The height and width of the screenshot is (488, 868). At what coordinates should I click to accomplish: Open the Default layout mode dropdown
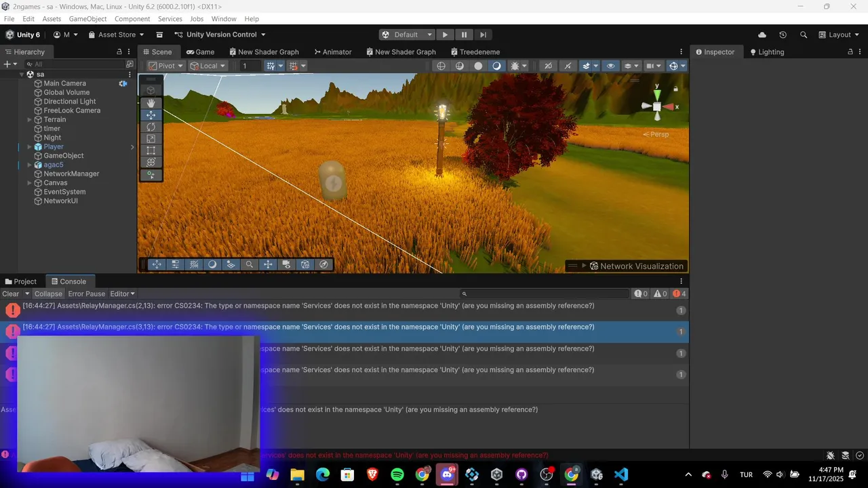(x=406, y=35)
